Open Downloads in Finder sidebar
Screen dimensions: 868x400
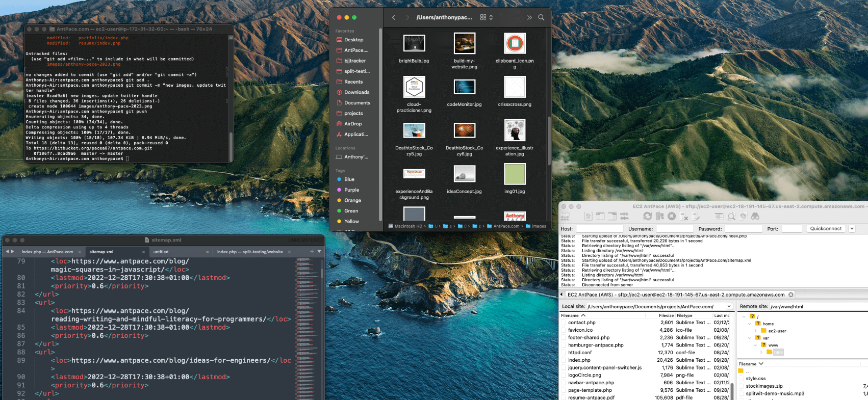point(356,92)
